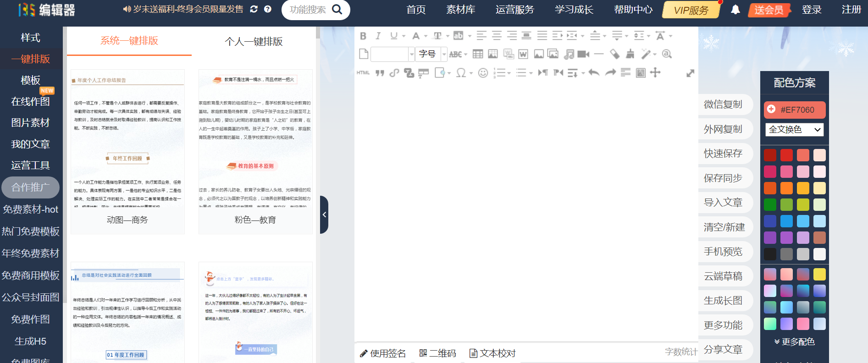Insert a table using table icon
This screenshot has width=868, height=363.
click(478, 54)
